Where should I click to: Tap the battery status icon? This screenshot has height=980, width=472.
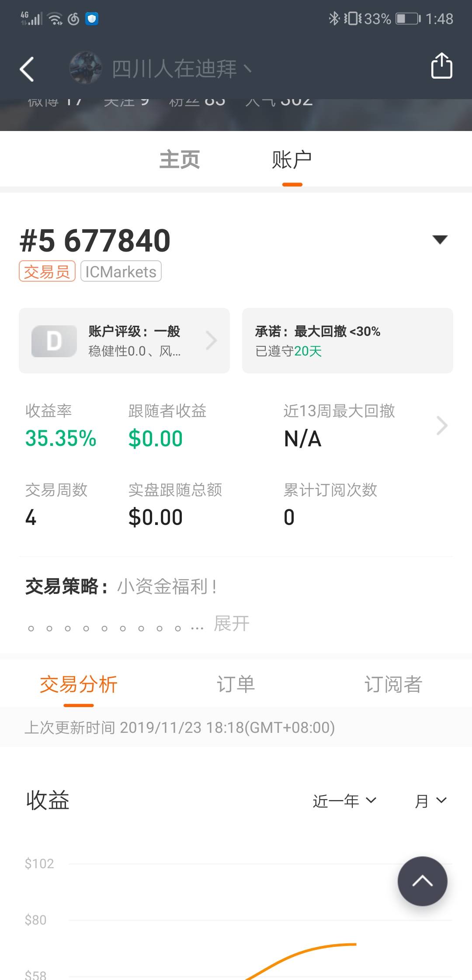(x=407, y=19)
